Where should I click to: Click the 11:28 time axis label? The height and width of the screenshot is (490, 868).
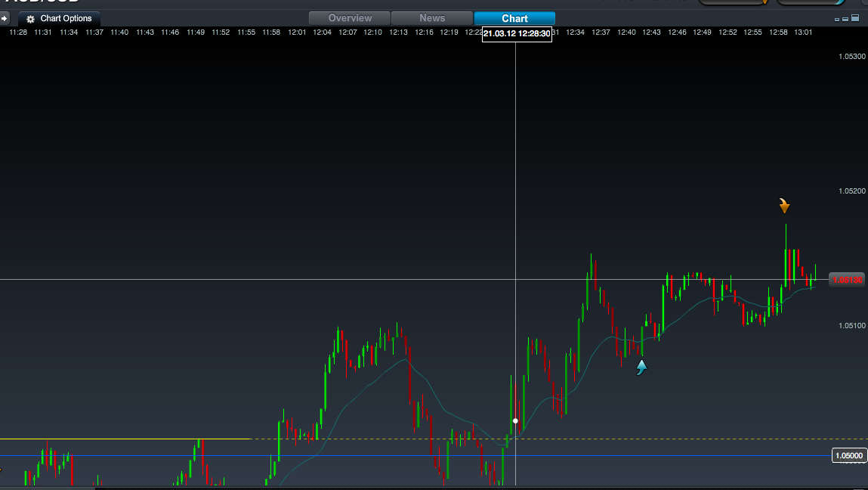point(18,33)
